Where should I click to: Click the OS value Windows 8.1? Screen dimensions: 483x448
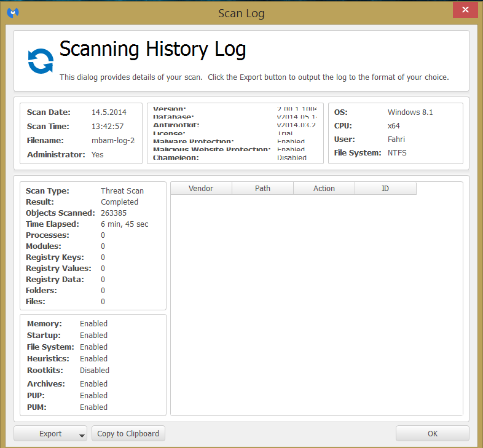tap(410, 112)
